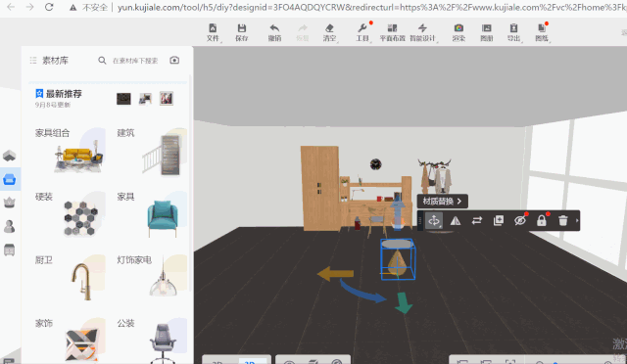The height and width of the screenshot is (364, 627).
Task: Undo last action with 撤销 icon
Action: pos(274,32)
